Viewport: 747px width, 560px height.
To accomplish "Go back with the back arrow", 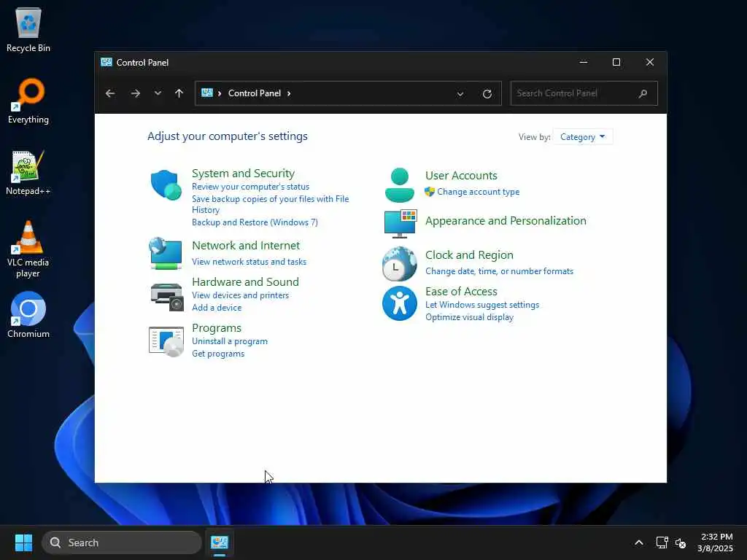I will tap(110, 93).
